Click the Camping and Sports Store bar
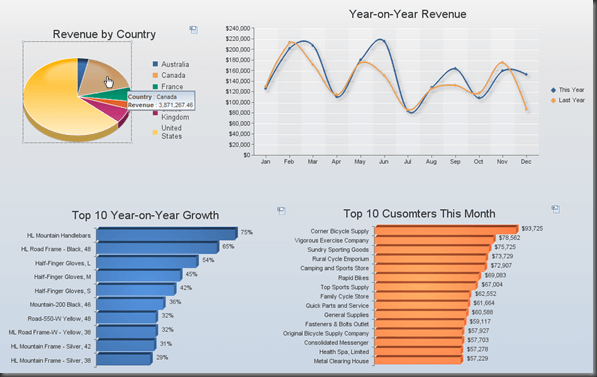Image resolution: width=597 pixels, height=377 pixels. 431,268
